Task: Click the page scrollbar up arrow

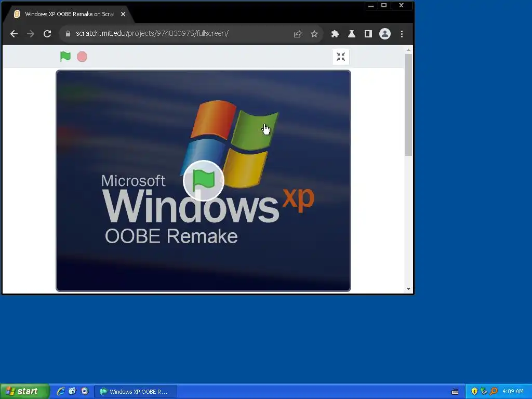Action: (408, 50)
